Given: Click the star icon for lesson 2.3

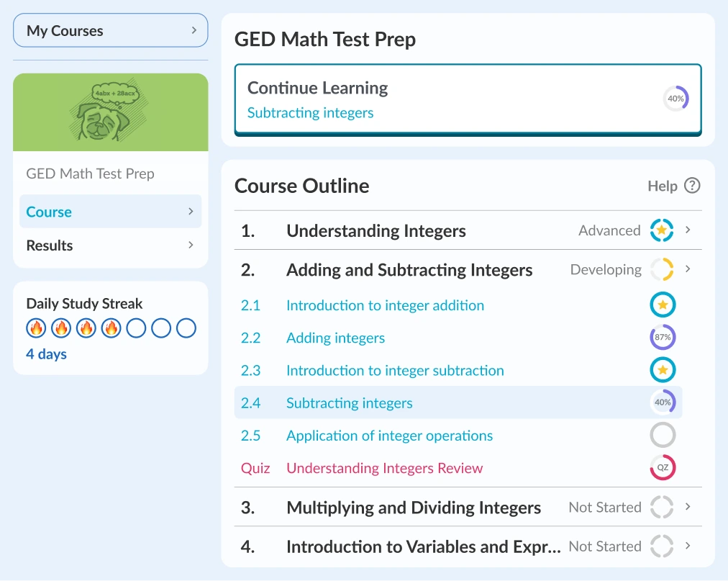Looking at the screenshot, I should click(663, 371).
